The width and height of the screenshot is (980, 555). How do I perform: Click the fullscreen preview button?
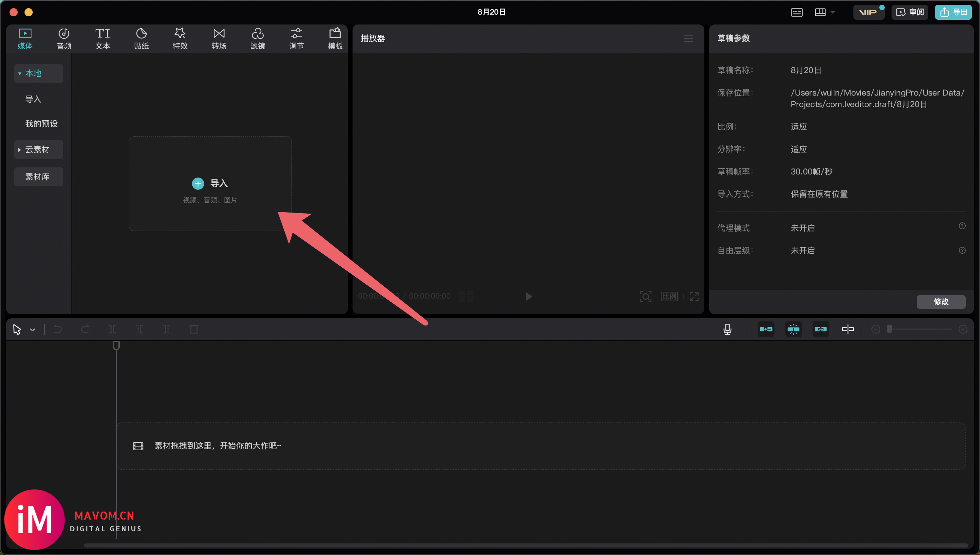click(694, 296)
